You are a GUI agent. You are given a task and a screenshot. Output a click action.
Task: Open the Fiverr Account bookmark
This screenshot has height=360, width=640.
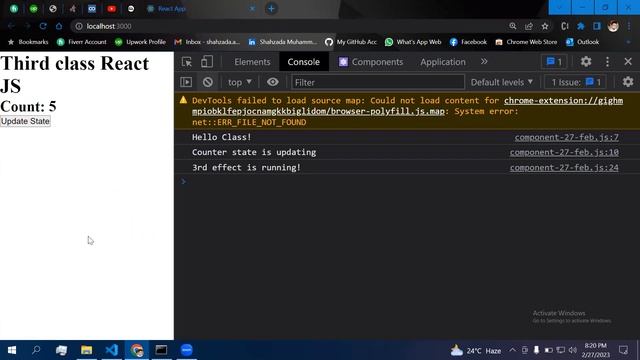click(82, 42)
